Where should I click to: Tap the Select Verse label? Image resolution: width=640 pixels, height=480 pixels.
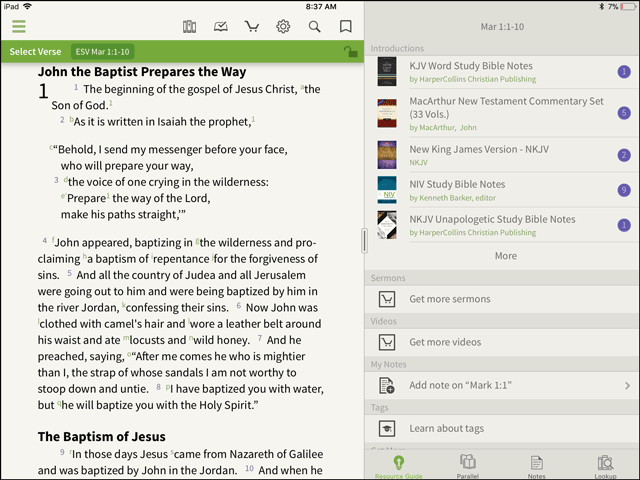click(x=35, y=52)
